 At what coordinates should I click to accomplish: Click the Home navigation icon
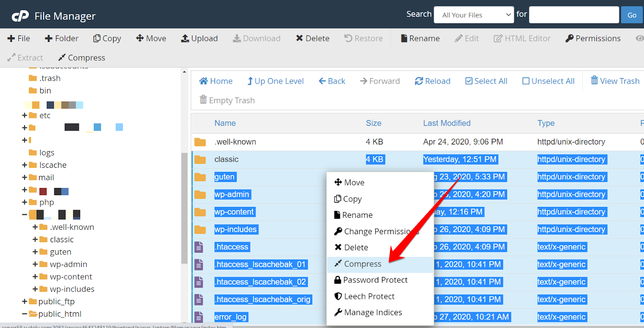204,81
